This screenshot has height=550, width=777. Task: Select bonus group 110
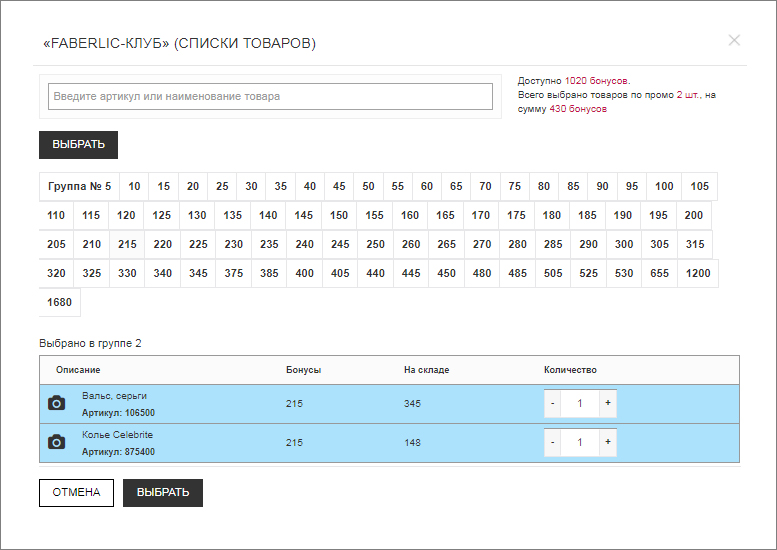[x=56, y=215]
